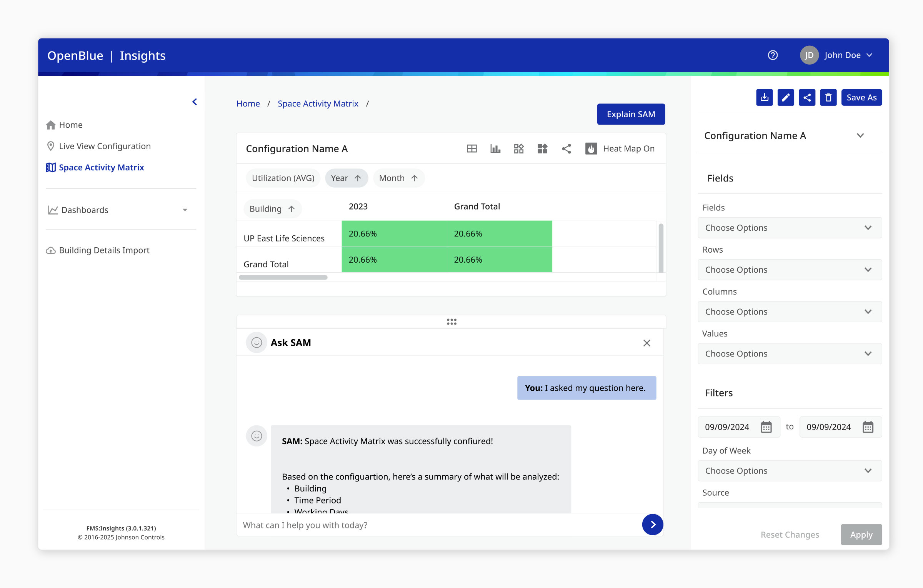Click the UP East Life Sciences 2023 cell

tap(394, 234)
